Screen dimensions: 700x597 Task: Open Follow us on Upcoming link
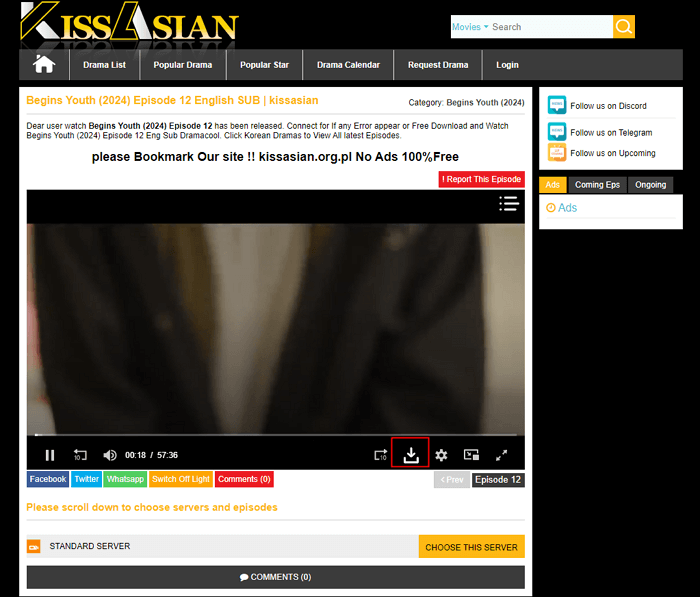click(612, 153)
